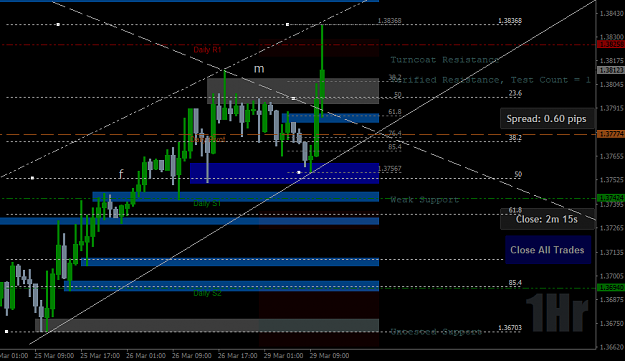Click the Turncoat Resistance zone label
This screenshot has width=625, height=361.
444,60
